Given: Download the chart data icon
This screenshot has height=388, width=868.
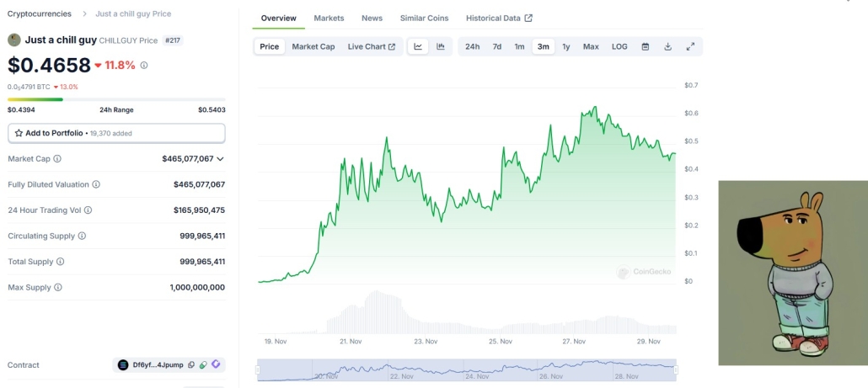Looking at the screenshot, I should pyautogui.click(x=668, y=46).
